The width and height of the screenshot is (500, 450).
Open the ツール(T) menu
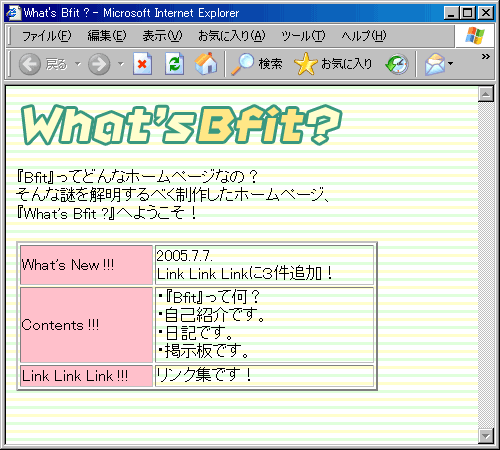pos(303,36)
